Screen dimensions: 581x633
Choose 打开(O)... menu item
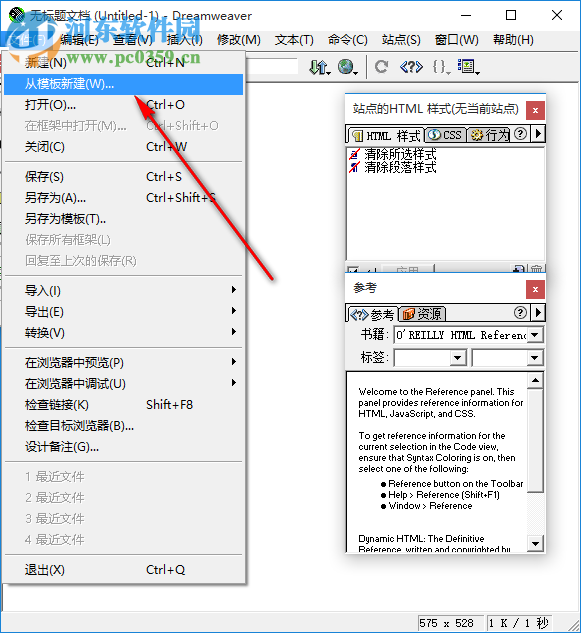pyautogui.click(x=124, y=105)
